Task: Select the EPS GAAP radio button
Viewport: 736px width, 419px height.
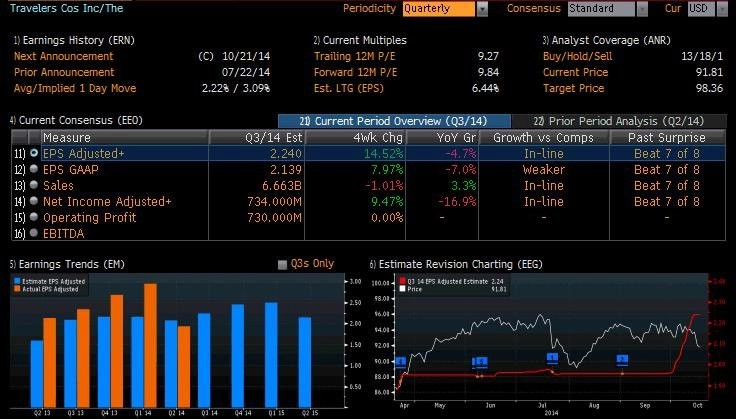Action: click(34, 169)
